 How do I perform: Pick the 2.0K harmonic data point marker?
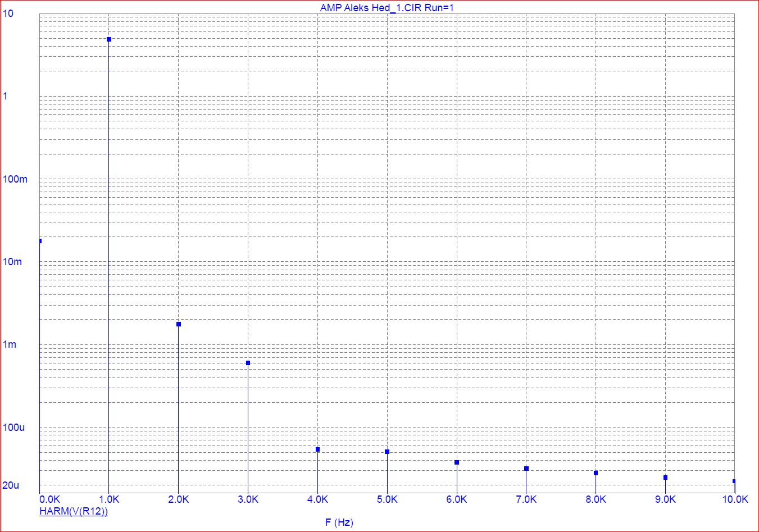pos(179,324)
